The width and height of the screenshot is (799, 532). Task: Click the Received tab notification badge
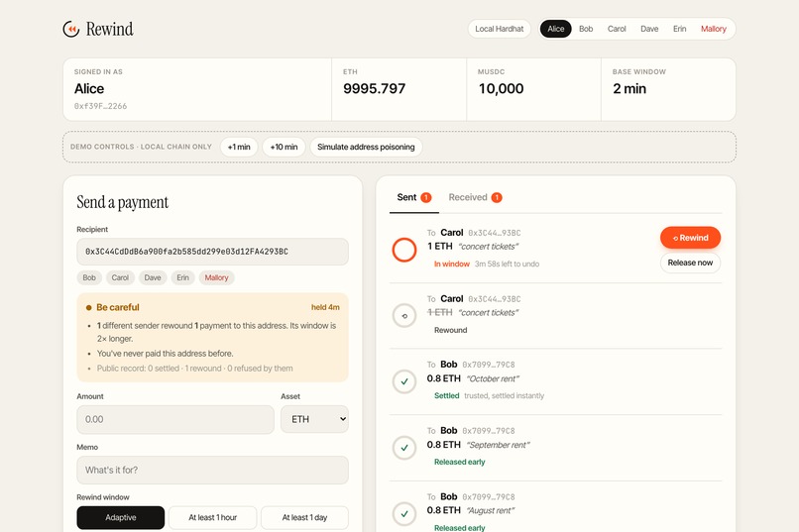click(497, 197)
